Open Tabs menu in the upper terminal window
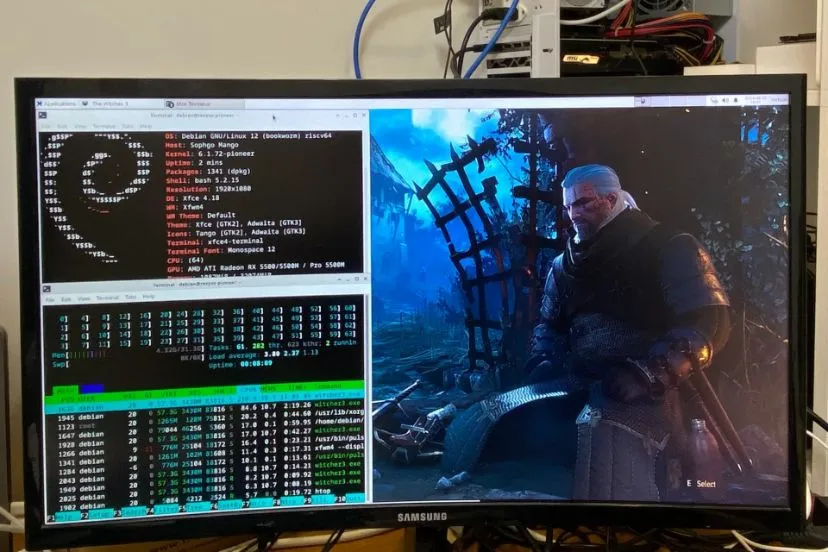Viewport: 828px width, 552px height. coord(127,126)
